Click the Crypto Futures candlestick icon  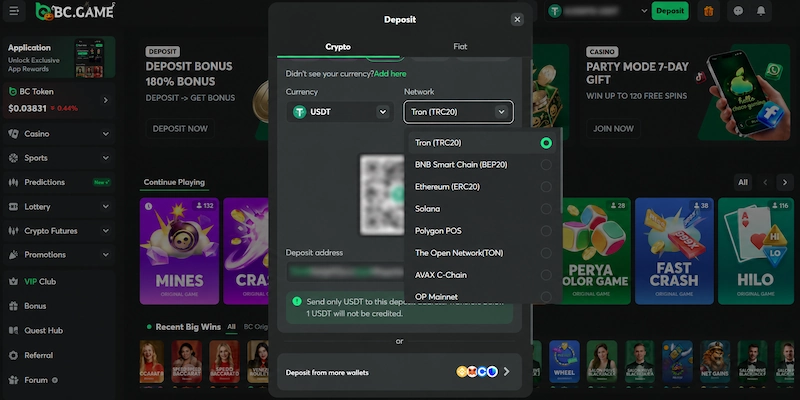coord(13,231)
